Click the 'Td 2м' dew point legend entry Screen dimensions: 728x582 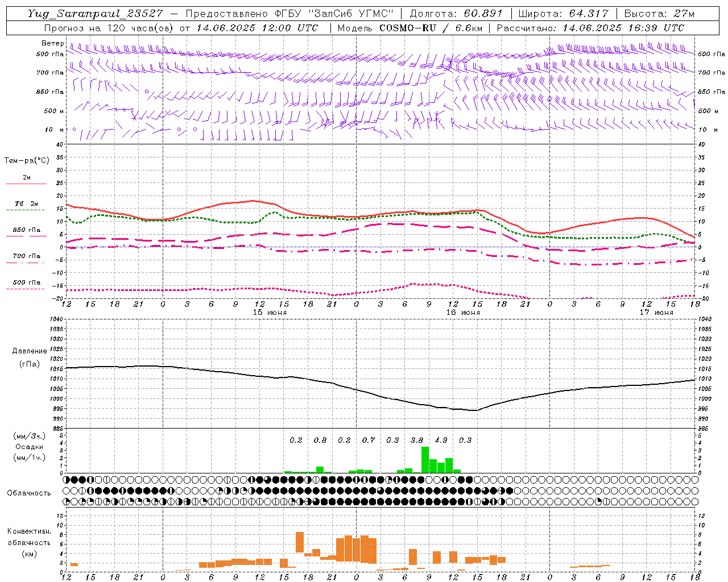point(26,203)
